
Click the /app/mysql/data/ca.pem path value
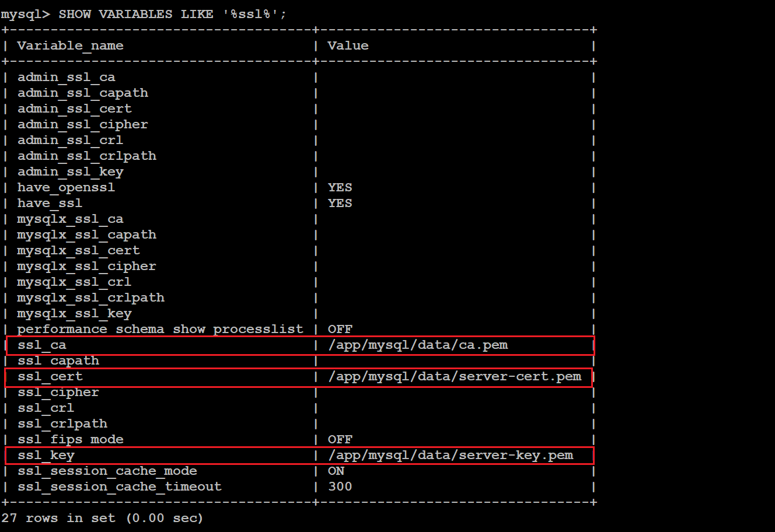tap(418, 345)
